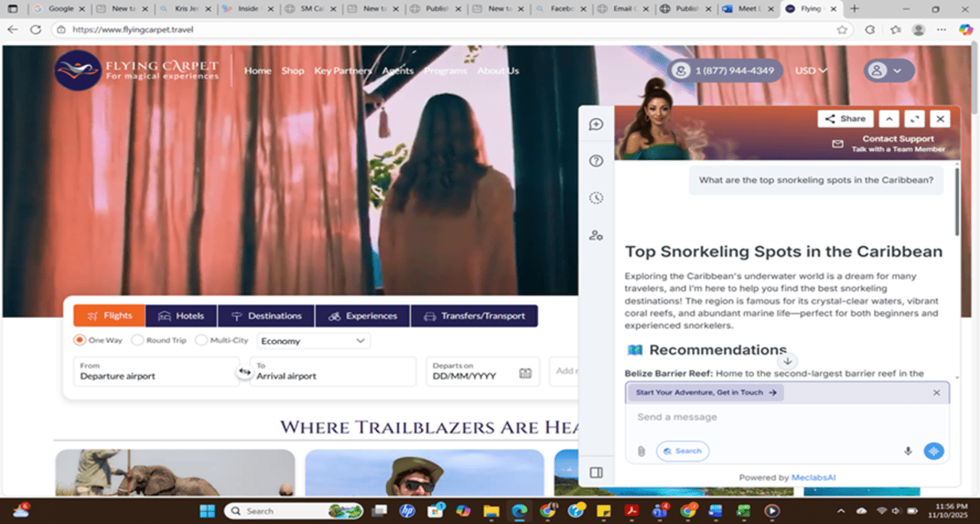Image resolution: width=980 pixels, height=524 pixels.
Task: Expand the USD currency selector
Action: point(811,70)
